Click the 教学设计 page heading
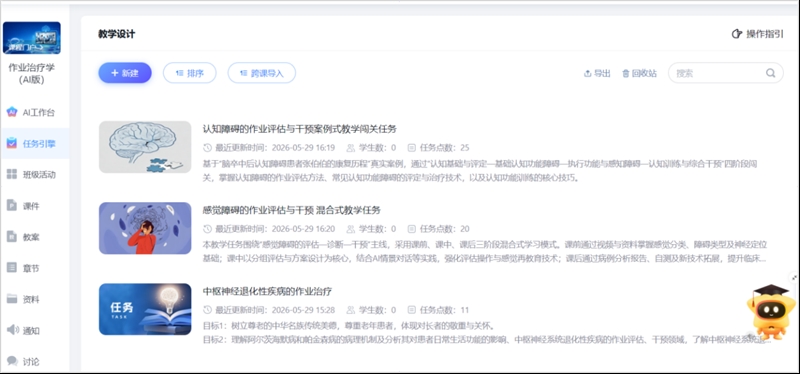This screenshot has width=800, height=374. pos(117,34)
